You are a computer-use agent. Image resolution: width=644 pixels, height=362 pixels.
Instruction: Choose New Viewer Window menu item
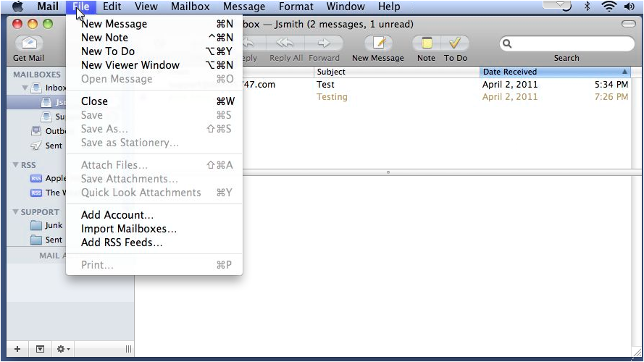coord(154,65)
